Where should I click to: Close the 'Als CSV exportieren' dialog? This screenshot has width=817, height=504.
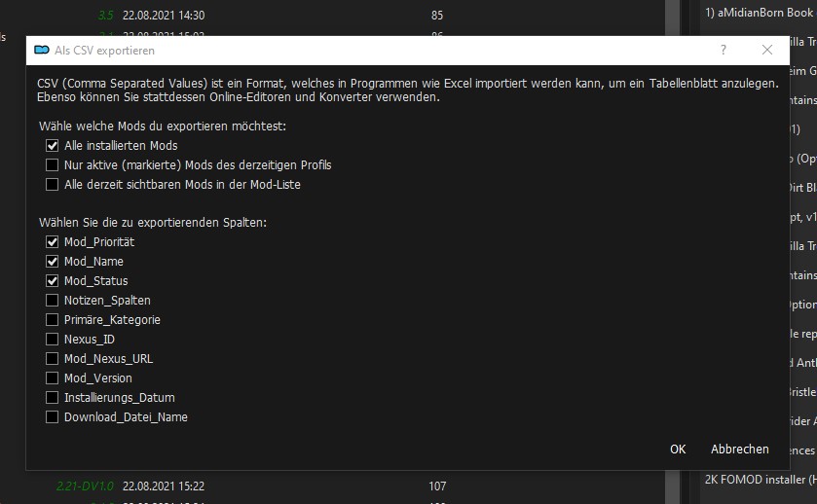click(x=767, y=50)
